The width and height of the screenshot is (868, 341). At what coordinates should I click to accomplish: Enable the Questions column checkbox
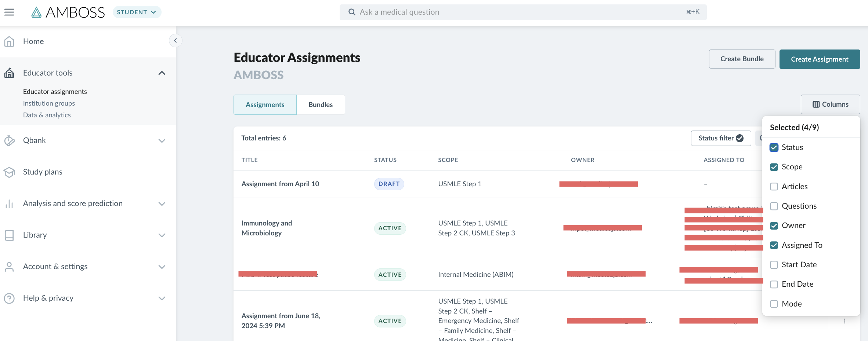point(774,206)
